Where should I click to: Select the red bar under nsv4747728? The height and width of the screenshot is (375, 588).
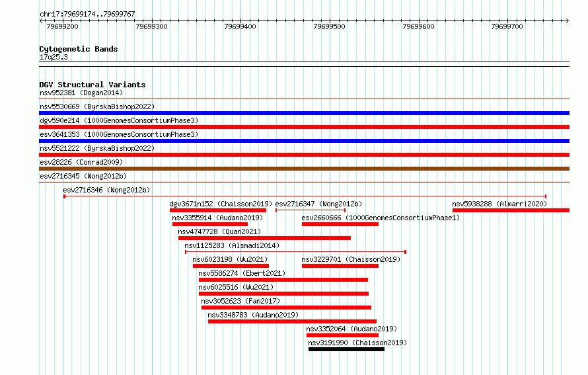tap(265, 238)
